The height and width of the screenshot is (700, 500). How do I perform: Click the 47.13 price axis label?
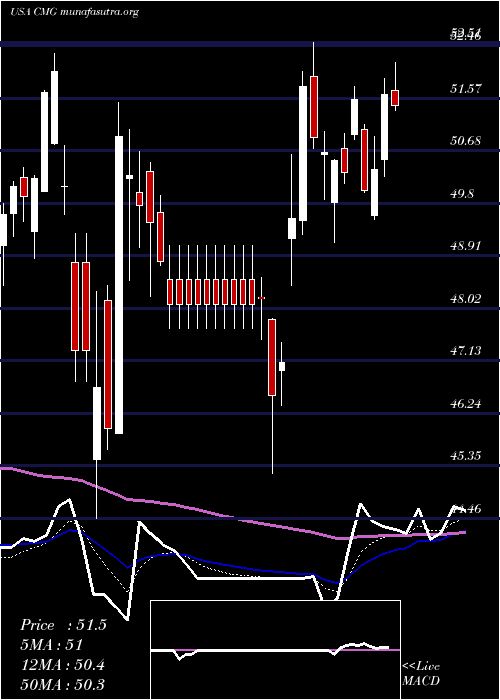coord(465,351)
